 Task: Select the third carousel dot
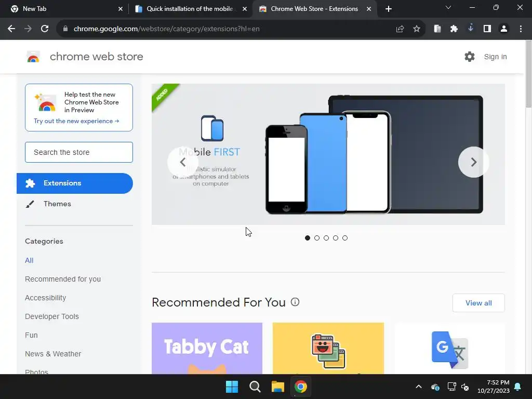click(x=326, y=238)
